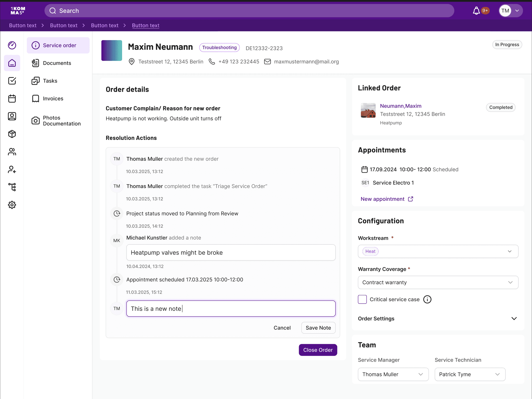Enable the Critical service case checkbox
Screen dimensions: 532x399
[x=362, y=299]
